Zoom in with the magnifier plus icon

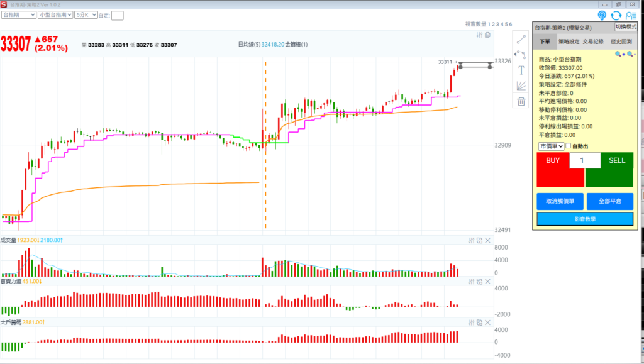(619, 55)
